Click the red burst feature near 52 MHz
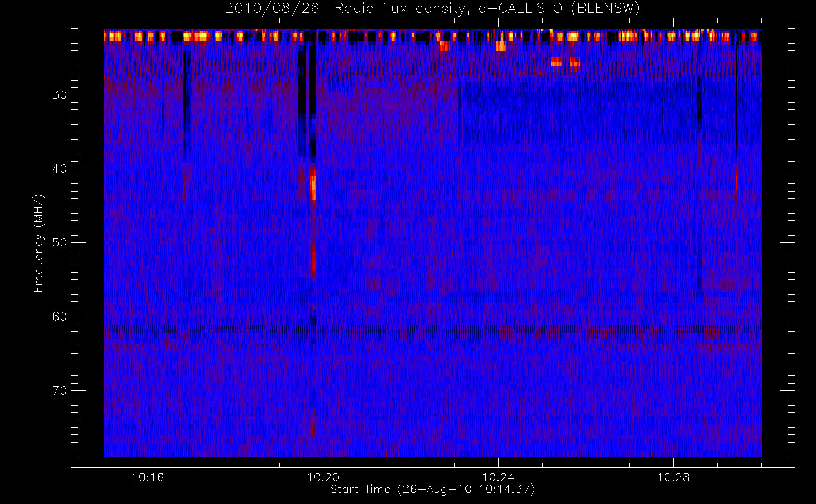This screenshot has height=504, width=816. click(313, 262)
